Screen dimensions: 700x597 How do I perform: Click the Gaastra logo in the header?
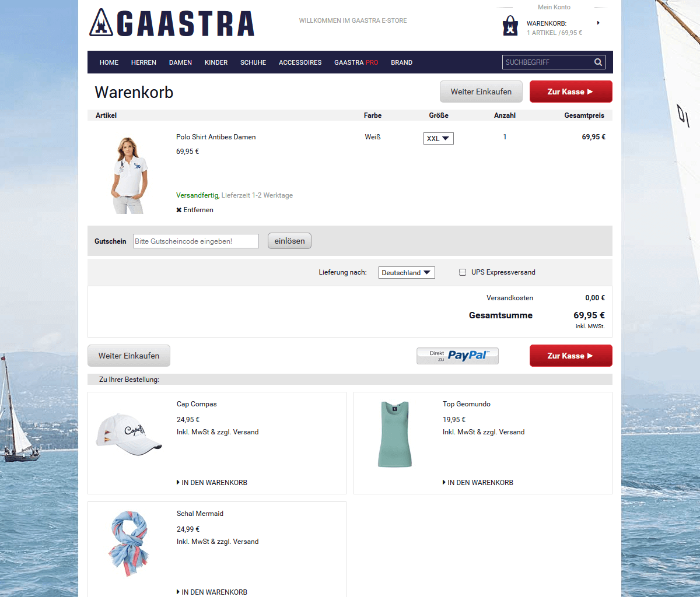171,24
